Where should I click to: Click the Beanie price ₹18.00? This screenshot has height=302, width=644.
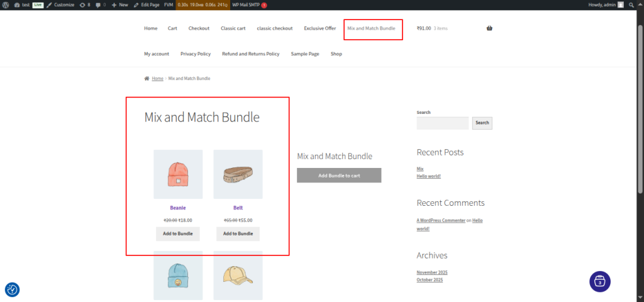tap(186, 220)
